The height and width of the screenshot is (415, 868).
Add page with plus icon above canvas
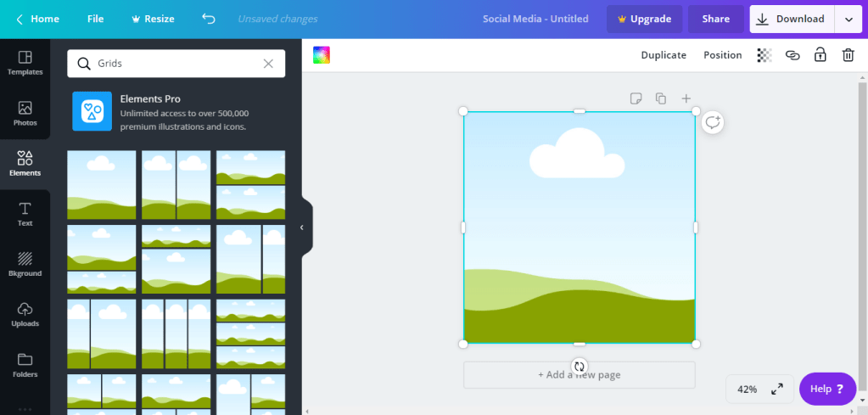686,98
